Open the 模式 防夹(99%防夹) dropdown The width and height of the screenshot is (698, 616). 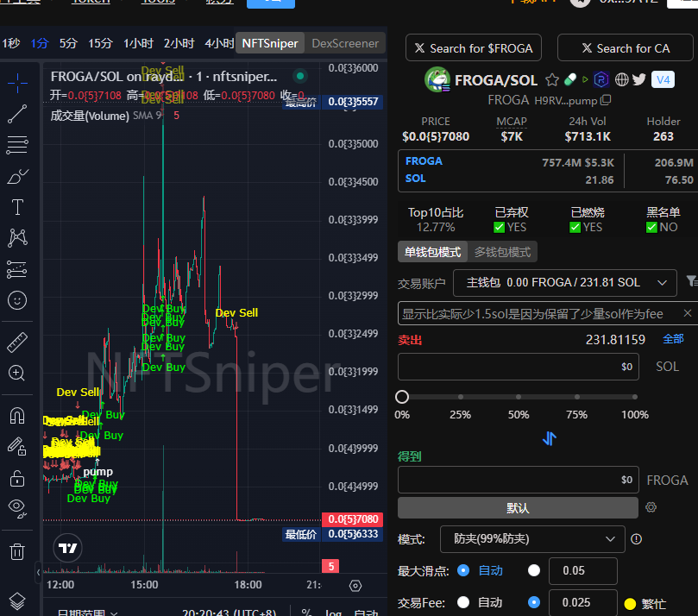[532, 539]
